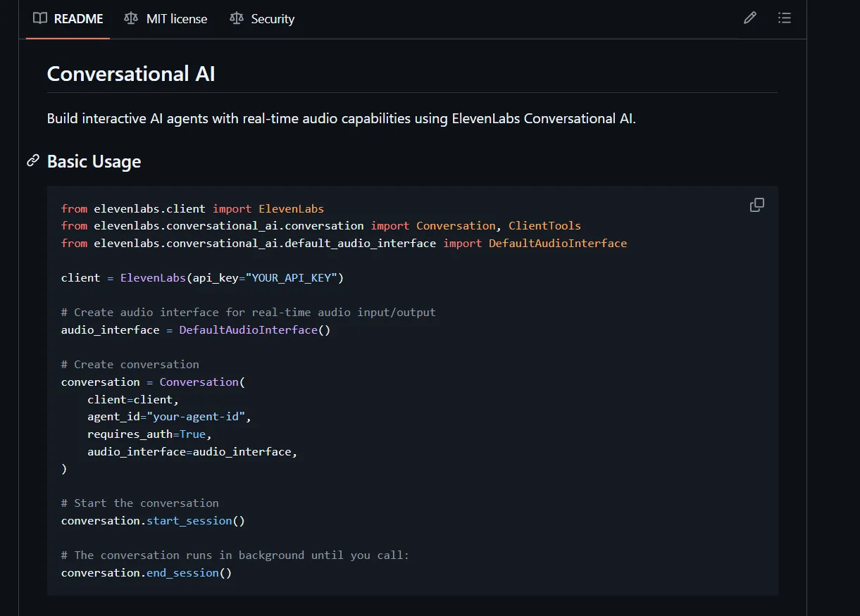
Task: Click the ClientTools import name
Action: click(544, 226)
